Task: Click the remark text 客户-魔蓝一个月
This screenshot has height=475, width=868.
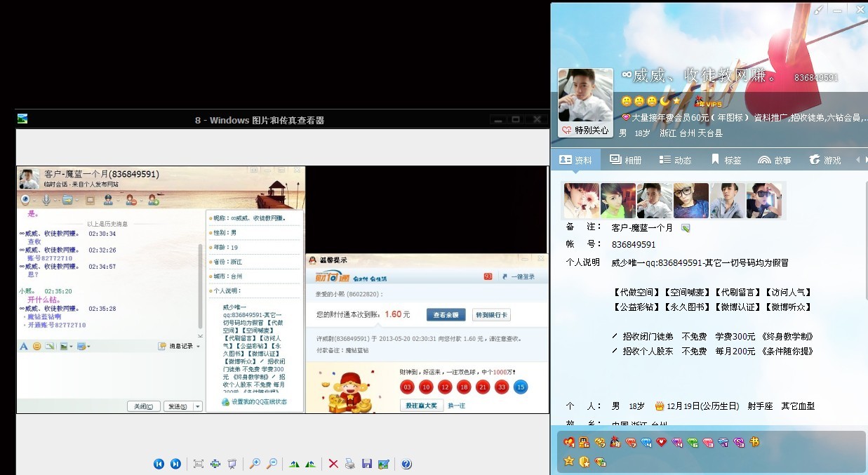Action: point(642,228)
